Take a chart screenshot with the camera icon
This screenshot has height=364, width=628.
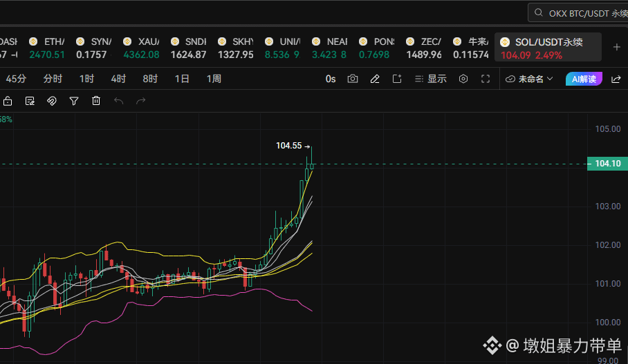pos(353,79)
